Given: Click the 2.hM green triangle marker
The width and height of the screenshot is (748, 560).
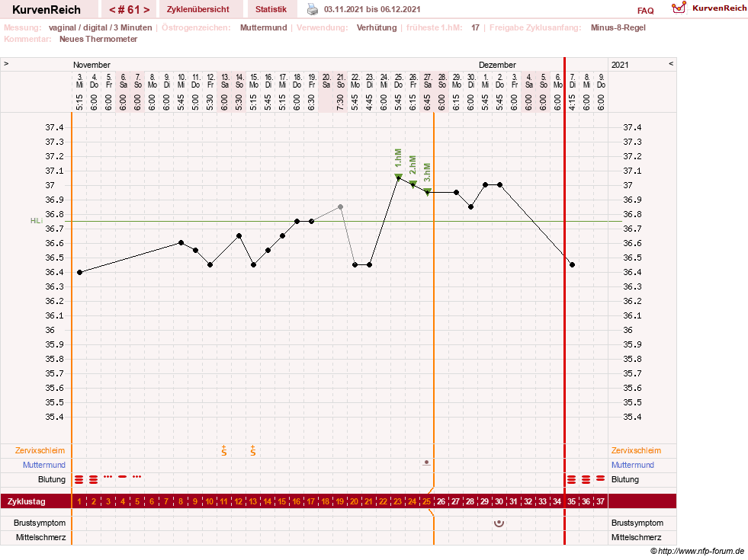Looking at the screenshot, I should 413,184.
